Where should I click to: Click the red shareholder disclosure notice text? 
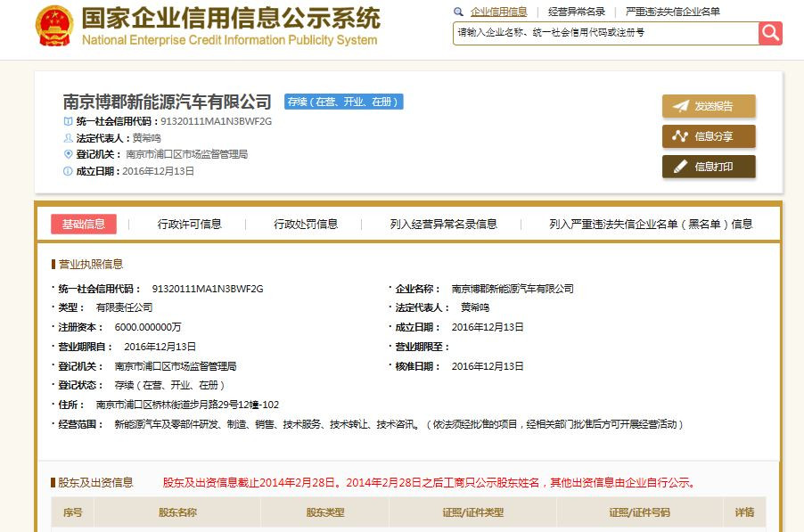[x=429, y=482]
